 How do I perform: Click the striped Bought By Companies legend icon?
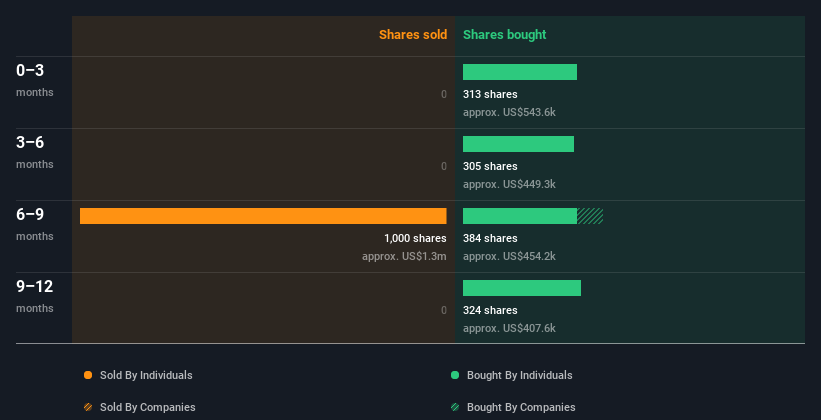tap(455, 407)
